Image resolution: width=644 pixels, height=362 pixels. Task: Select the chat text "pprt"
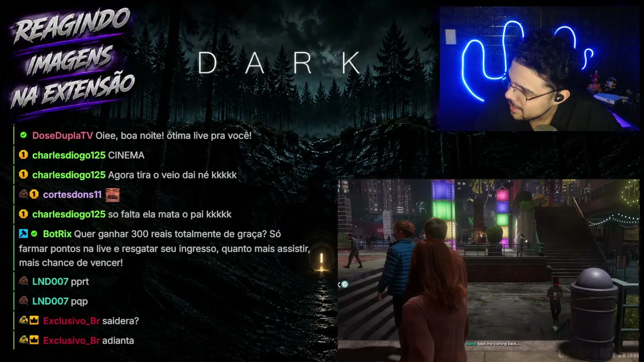[80, 282]
